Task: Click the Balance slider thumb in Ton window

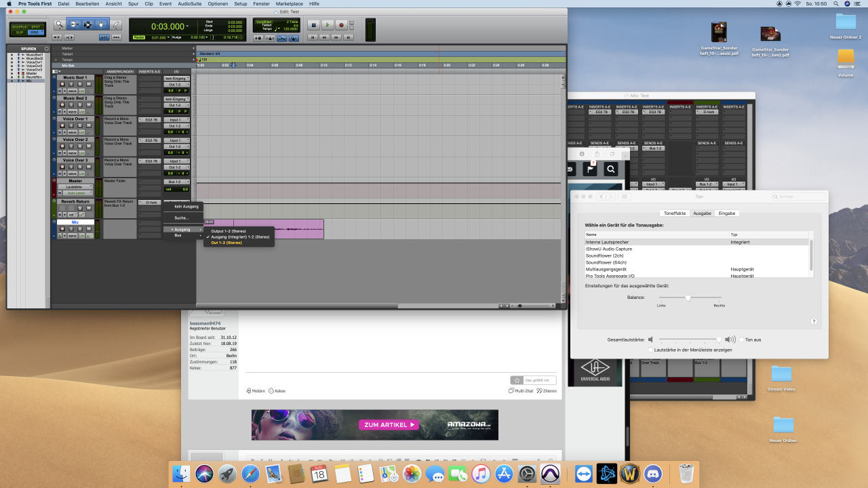Action: pos(688,297)
